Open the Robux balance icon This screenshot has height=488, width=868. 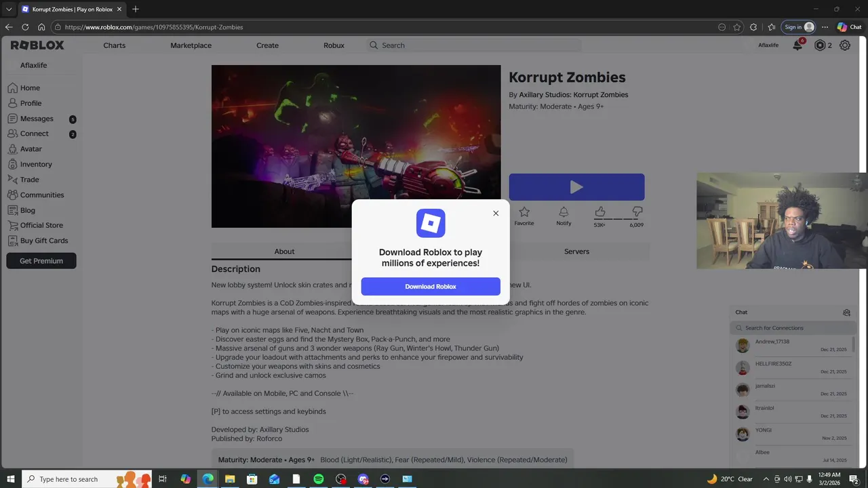coord(820,45)
